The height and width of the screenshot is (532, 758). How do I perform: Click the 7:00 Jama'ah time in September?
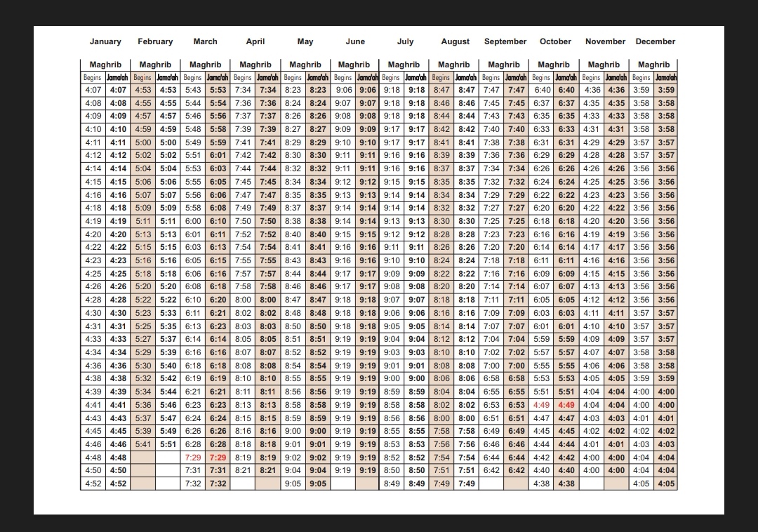(x=517, y=366)
